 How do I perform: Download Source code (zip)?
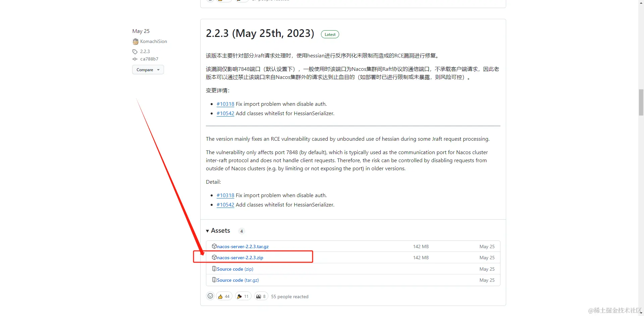tap(235, 269)
